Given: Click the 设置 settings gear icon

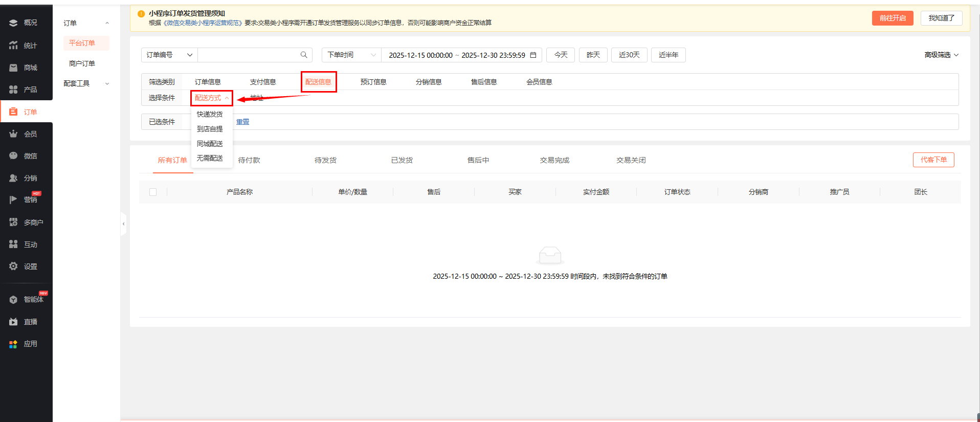Looking at the screenshot, I should click(x=13, y=266).
